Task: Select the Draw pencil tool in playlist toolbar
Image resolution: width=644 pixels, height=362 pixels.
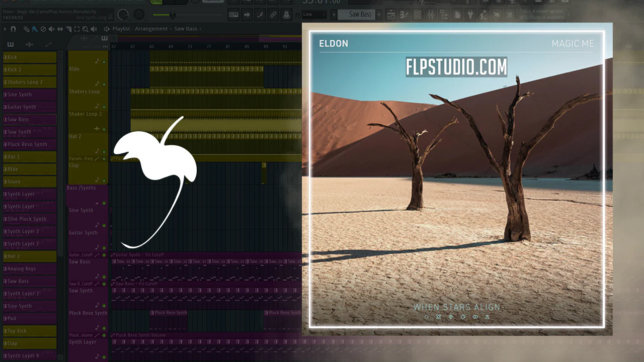Action: coord(27,29)
